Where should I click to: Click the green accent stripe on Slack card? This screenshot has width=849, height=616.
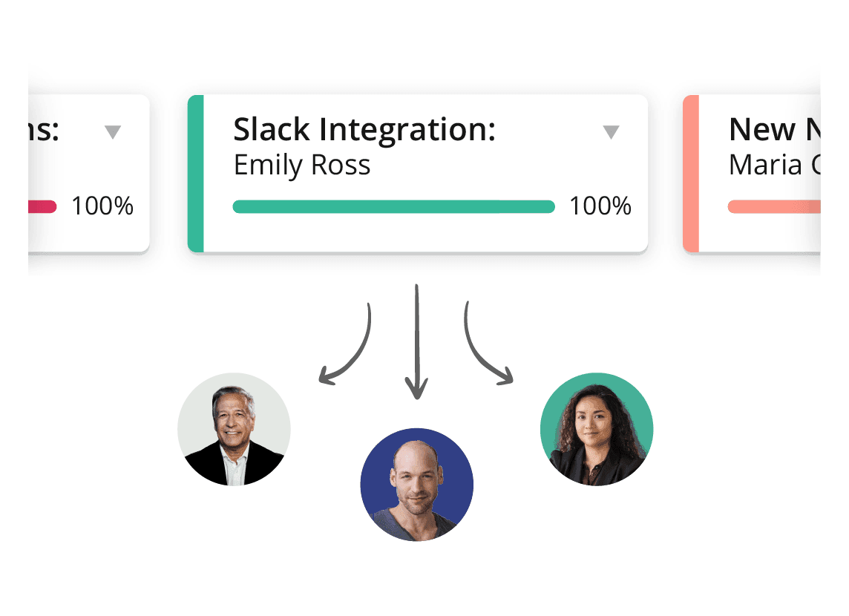pyautogui.click(x=196, y=174)
